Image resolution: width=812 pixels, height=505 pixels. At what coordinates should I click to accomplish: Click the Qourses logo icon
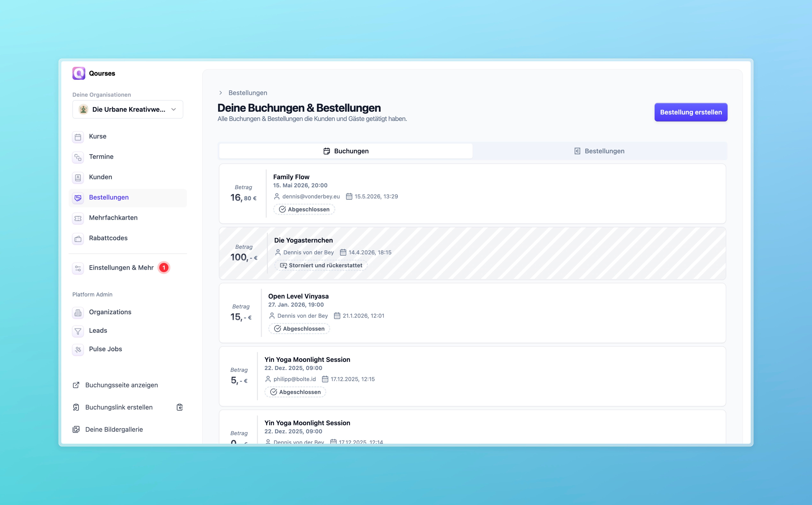[79, 73]
